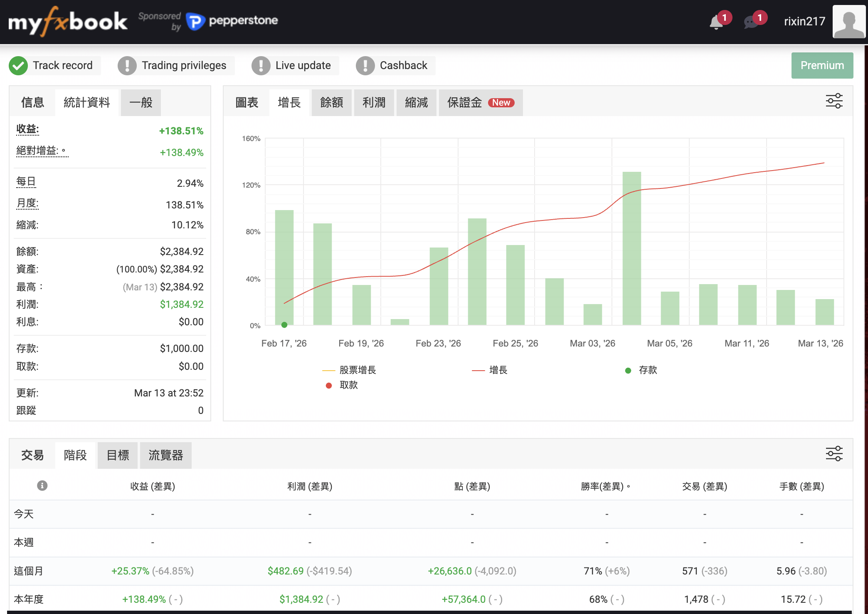Open chart settings sliders icon
The width and height of the screenshot is (868, 614).
pos(834,101)
